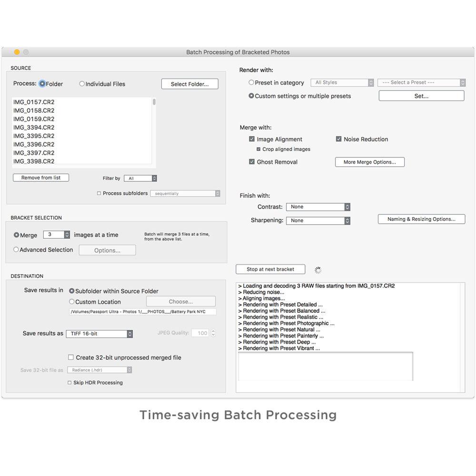
Task: Open the Filter by dropdown
Action: 140,178
